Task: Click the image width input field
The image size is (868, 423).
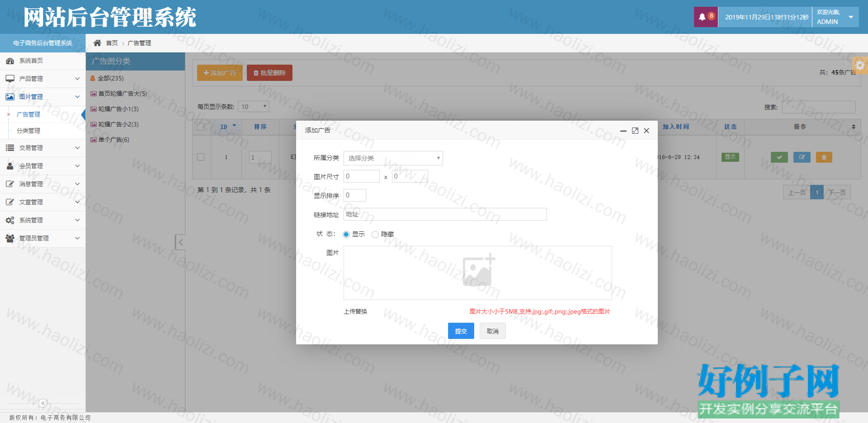Action: [x=362, y=176]
